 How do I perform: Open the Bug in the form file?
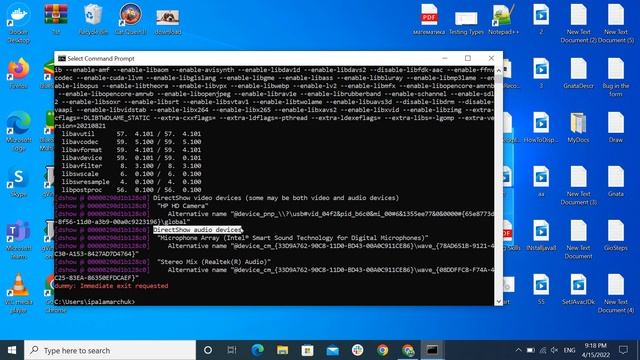tap(616, 78)
